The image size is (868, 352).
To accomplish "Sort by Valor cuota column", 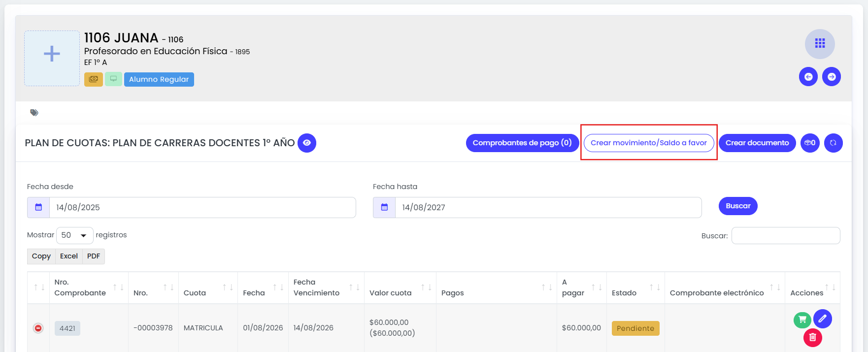I will click(x=400, y=288).
